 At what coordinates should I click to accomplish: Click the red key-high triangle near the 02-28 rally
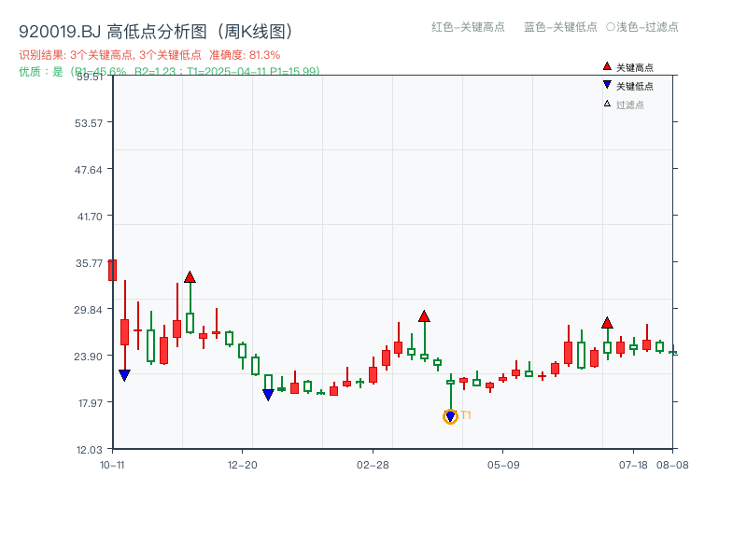click(425, 317)
